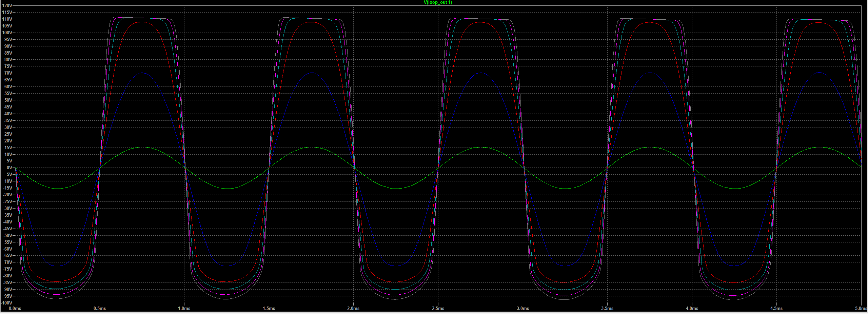Click the green trace's first positive peak

click(142, 147)
